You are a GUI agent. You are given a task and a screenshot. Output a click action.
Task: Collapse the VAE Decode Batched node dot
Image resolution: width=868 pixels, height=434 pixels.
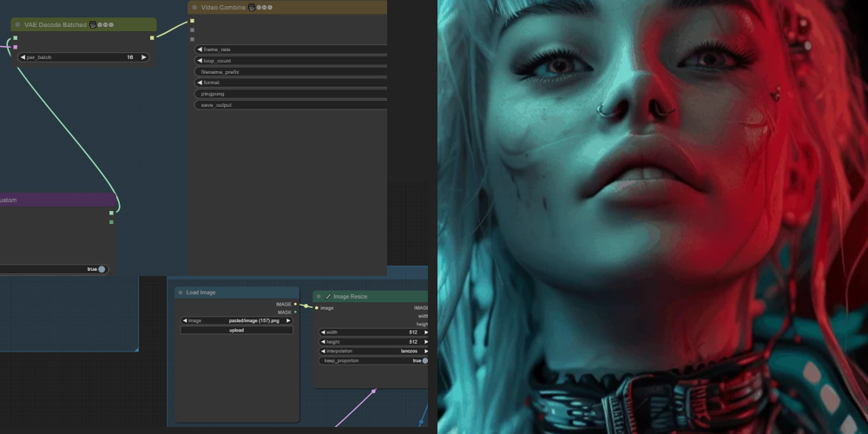(x=17, y=25)
